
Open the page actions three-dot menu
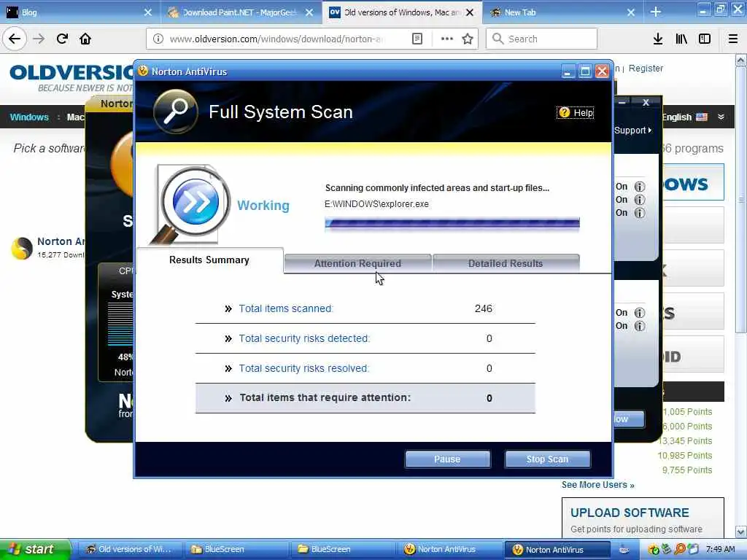click(447, 39)
